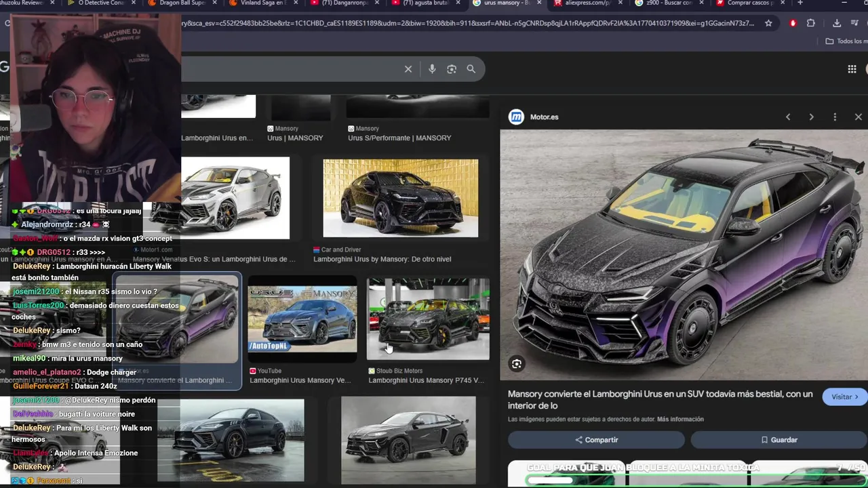Click the Compartir button
The image size is (868, 488).
[596, 440]
